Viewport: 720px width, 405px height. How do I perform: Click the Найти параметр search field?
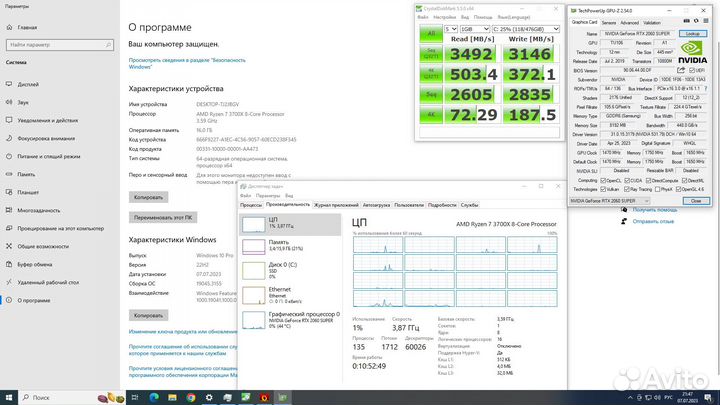[60, 45]
